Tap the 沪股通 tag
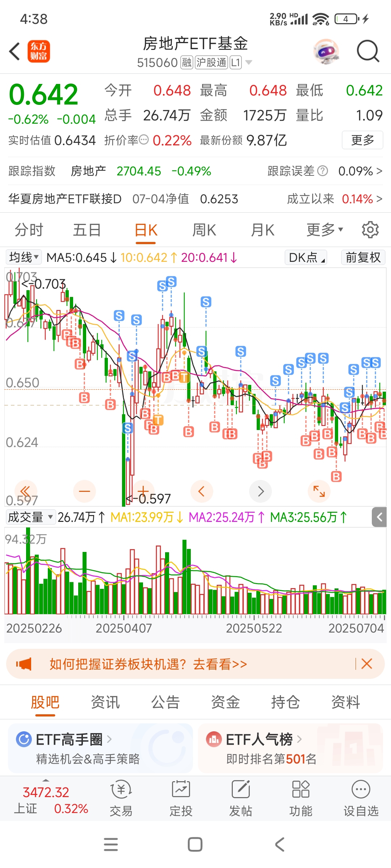Image resolution: width=391 pixels, height=868 pixels. point(212,63)
